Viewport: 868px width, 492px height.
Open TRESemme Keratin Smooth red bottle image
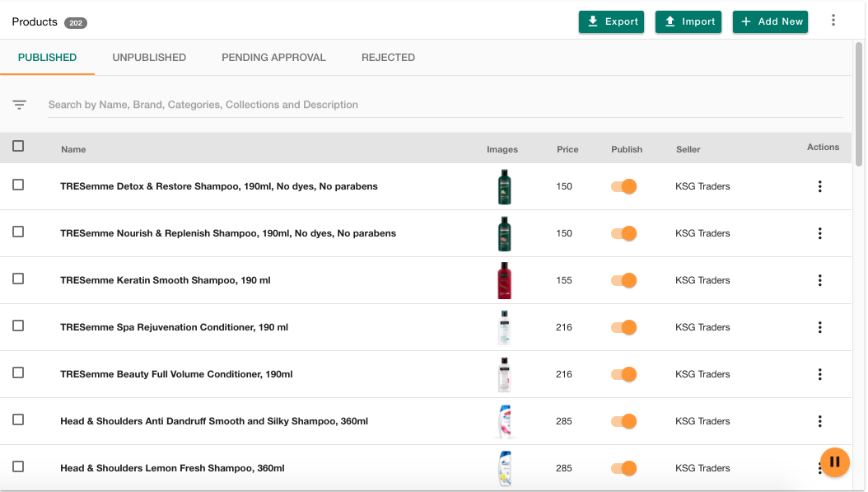[x=504, y=281]
